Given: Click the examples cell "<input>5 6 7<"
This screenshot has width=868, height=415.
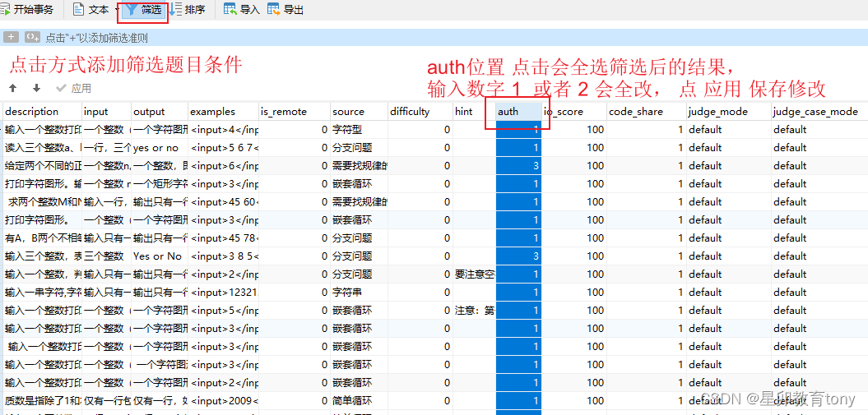Looking at the screenshot, I should tap(223, 148).
